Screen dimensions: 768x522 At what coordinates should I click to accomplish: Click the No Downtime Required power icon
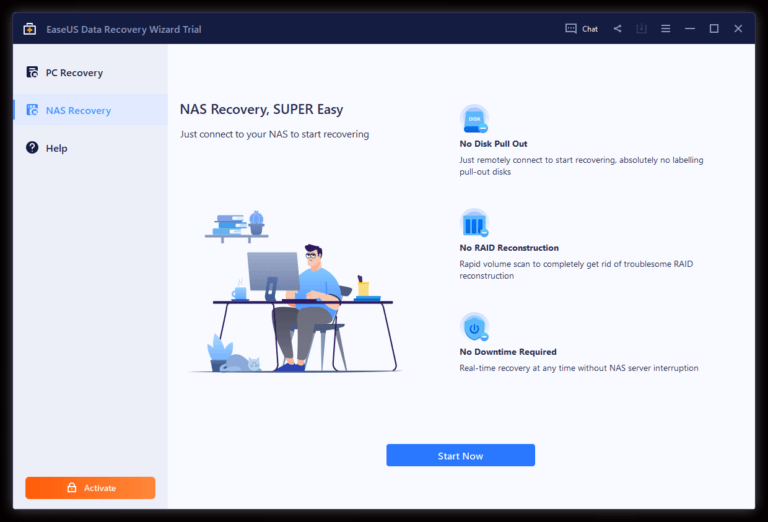pos(474,327)
